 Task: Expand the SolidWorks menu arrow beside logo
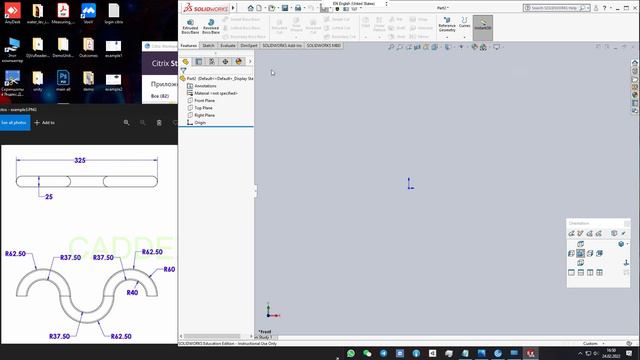233,8
